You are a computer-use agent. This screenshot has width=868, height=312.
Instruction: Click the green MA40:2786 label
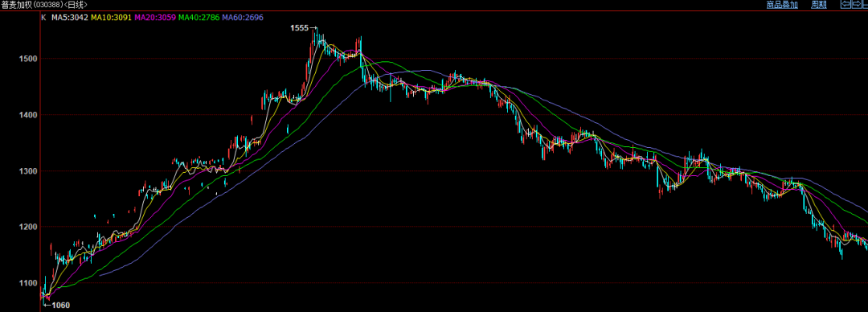[x=199, y=17]
